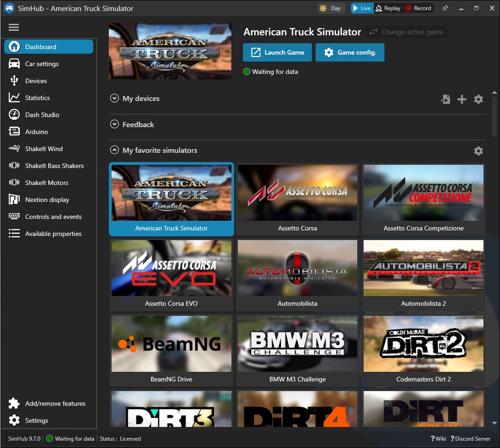Open the Discord Server link

470,438
